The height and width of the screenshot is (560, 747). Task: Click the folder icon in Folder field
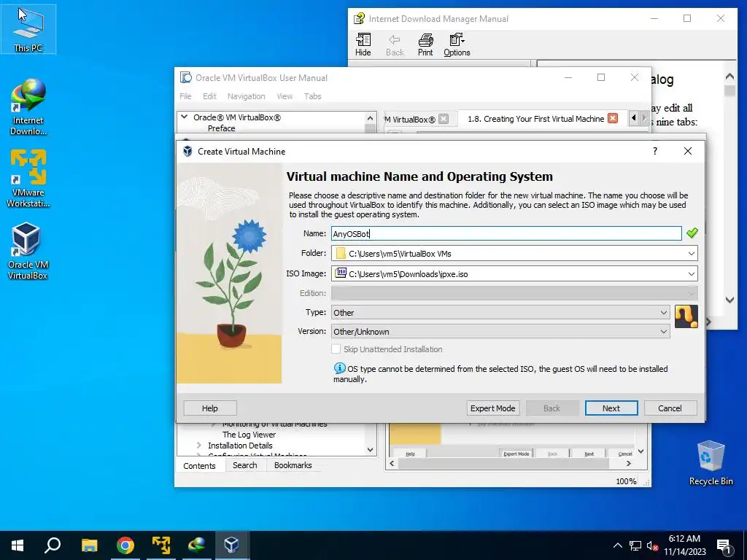click(x=340, y=253)
